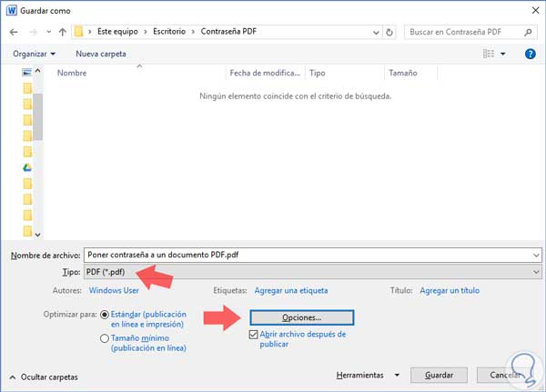Sort by Tipo column header
This screenshot has width=546, height=392.
click(318, 73)
